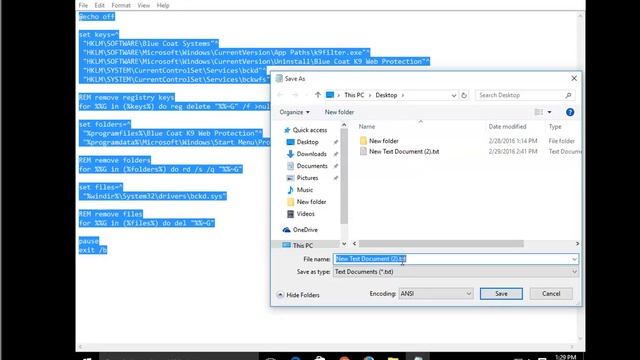Change view using the view layout icon

point(539,112)
